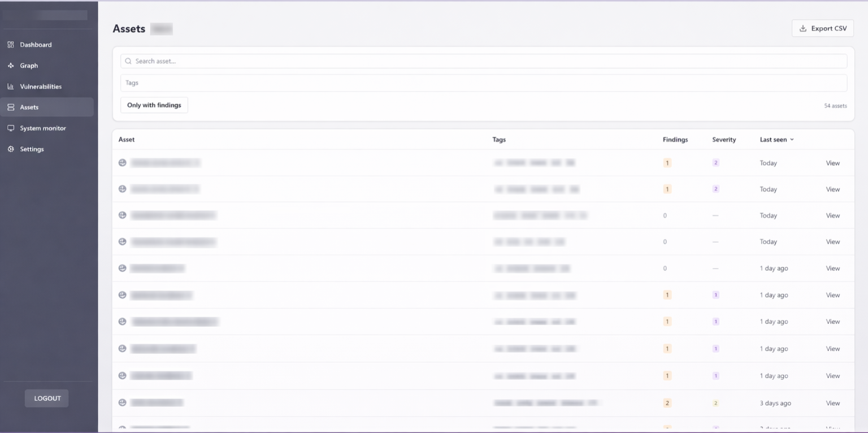Screen dimensions: 868x433
Task: Open Settings using the gear icon
Action: pyautogui.click(x=11, y=149)
